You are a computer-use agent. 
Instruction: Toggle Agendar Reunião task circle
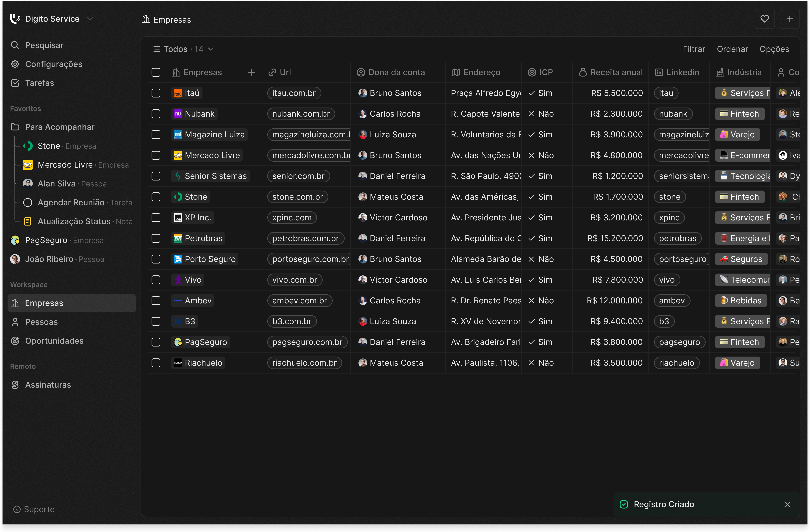[x=28, y=202]
